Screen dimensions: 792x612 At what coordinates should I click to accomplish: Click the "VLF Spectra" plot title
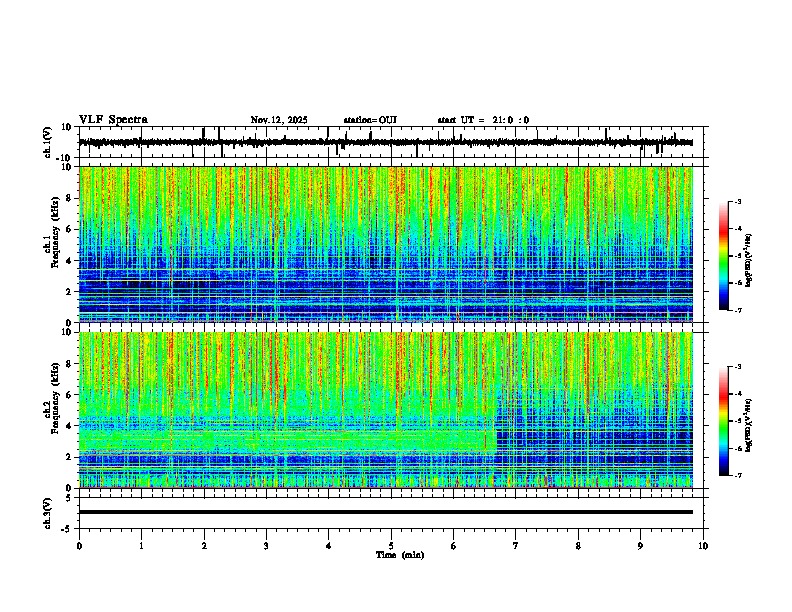point(113,120)
